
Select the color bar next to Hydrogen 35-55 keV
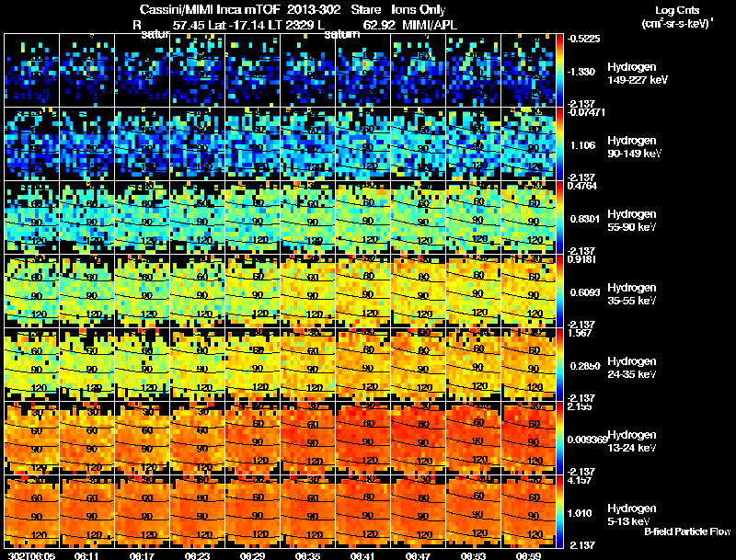[x=559, y=291]
